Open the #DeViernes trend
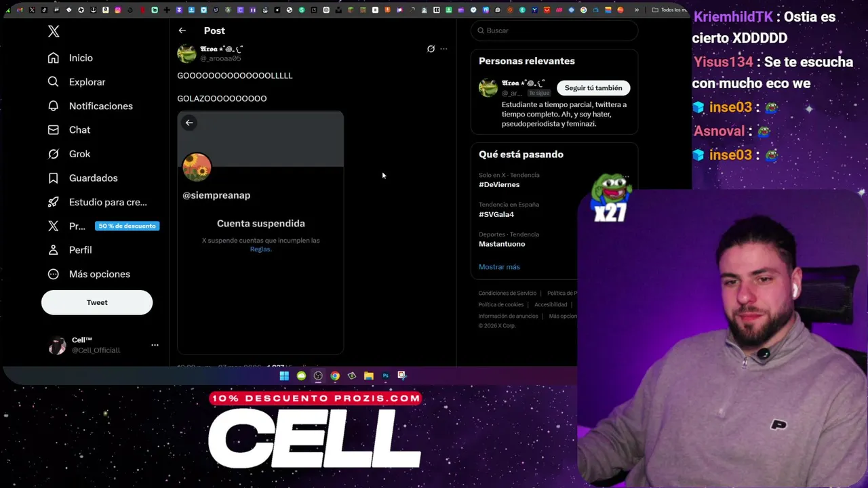868x488 pixels. pyautogui.click(x=499, y=184)
